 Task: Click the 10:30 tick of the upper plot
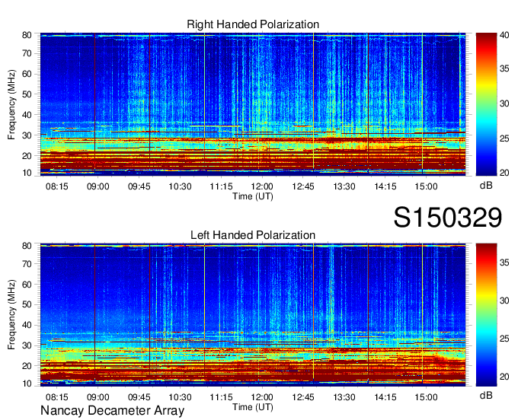180,186
